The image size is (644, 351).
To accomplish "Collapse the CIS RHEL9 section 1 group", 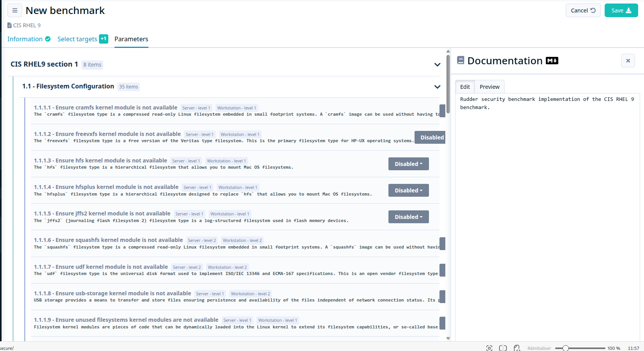I will pos(437,65).
